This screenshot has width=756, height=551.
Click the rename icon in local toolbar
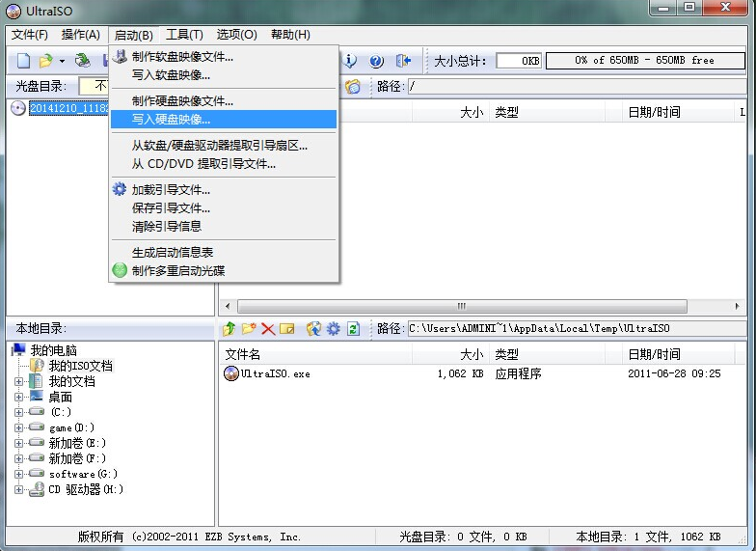287,329
